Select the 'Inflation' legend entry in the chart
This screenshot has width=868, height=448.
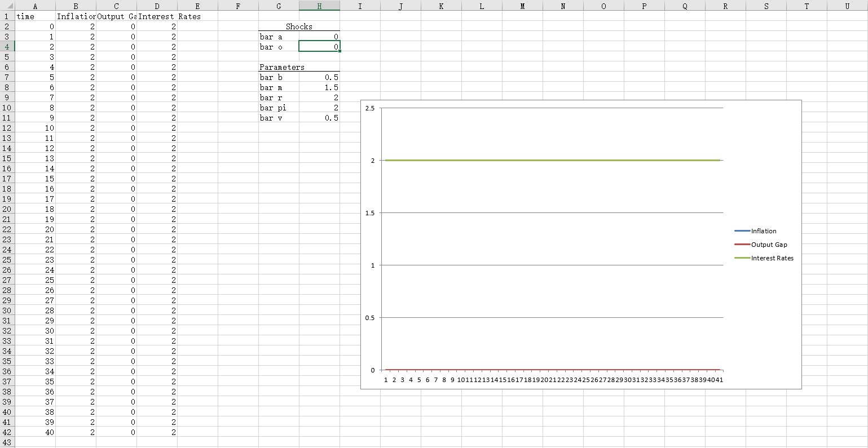pos(755,231)
